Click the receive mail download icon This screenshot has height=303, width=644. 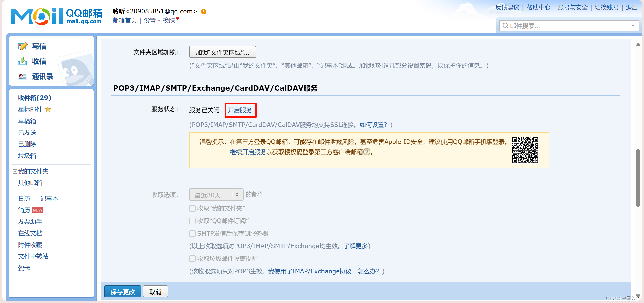[22, 61]
